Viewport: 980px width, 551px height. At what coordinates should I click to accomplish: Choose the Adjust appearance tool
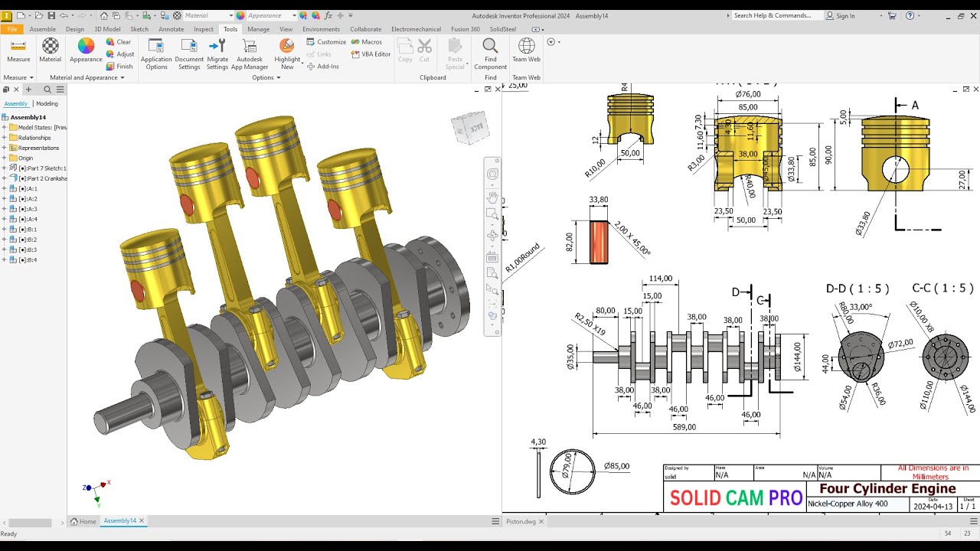coord(120,54)
